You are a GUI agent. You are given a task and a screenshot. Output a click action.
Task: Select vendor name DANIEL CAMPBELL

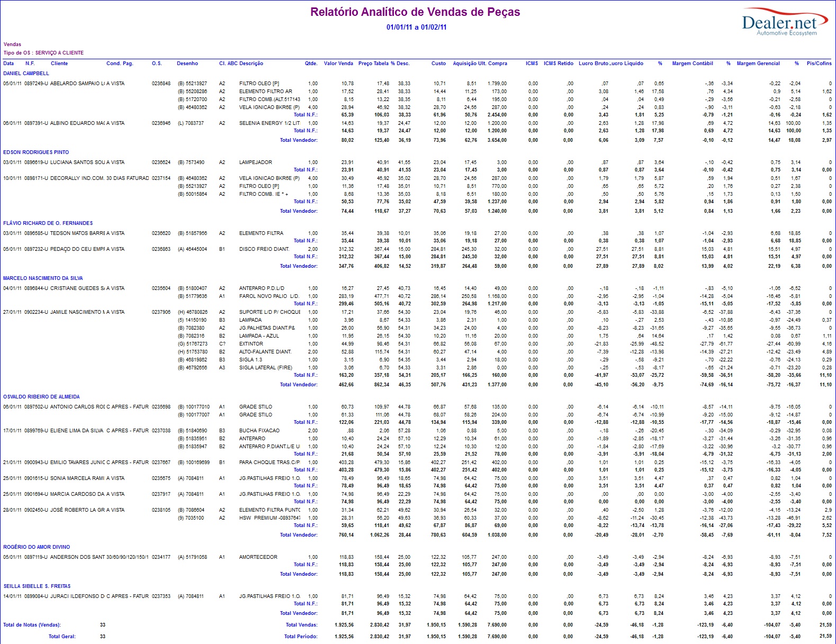tap(26, 74)
